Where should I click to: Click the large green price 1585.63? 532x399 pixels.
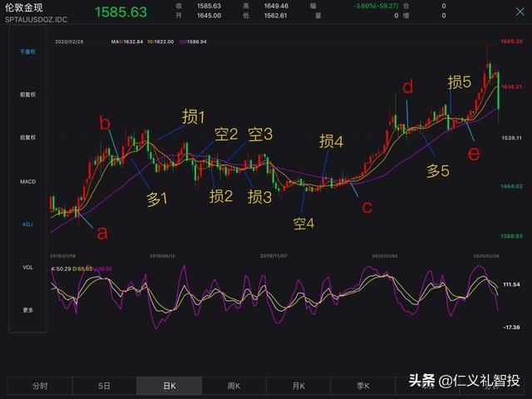coord(121,12)
